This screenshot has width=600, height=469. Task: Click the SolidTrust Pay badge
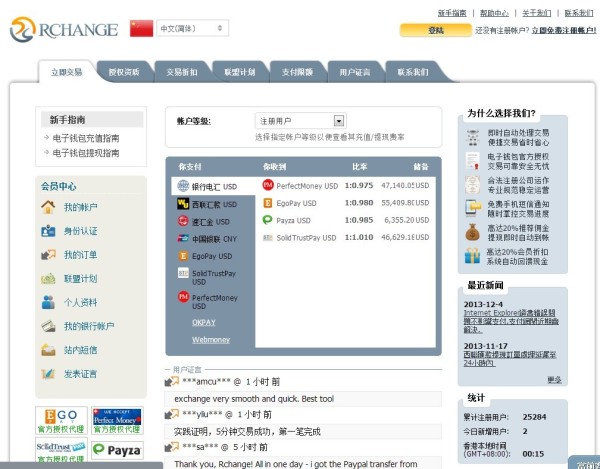(x=61, y=451)
